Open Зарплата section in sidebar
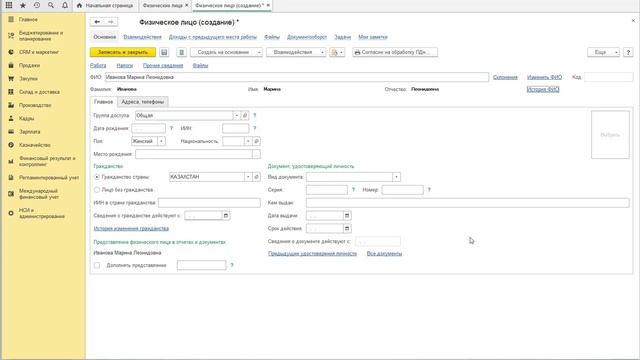Image resolution: width=640 pixels, height=360 pixels. pos(30,132)
